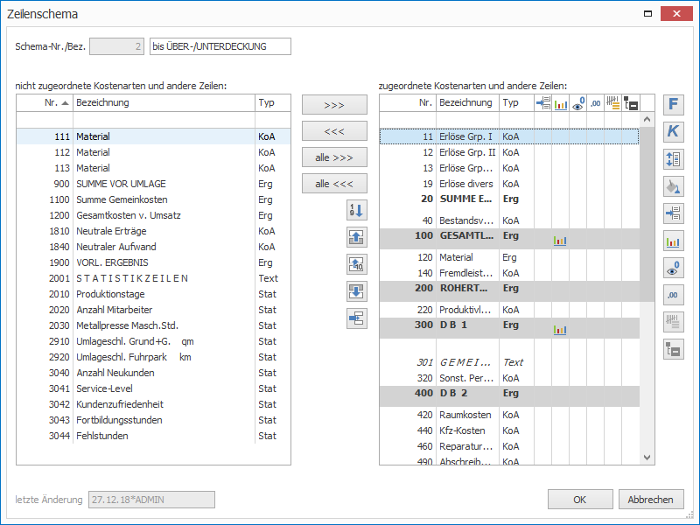Select row 11 Erlöse Grp. I
The width and height of the screenshot is (700, 525).
point(509,137)
